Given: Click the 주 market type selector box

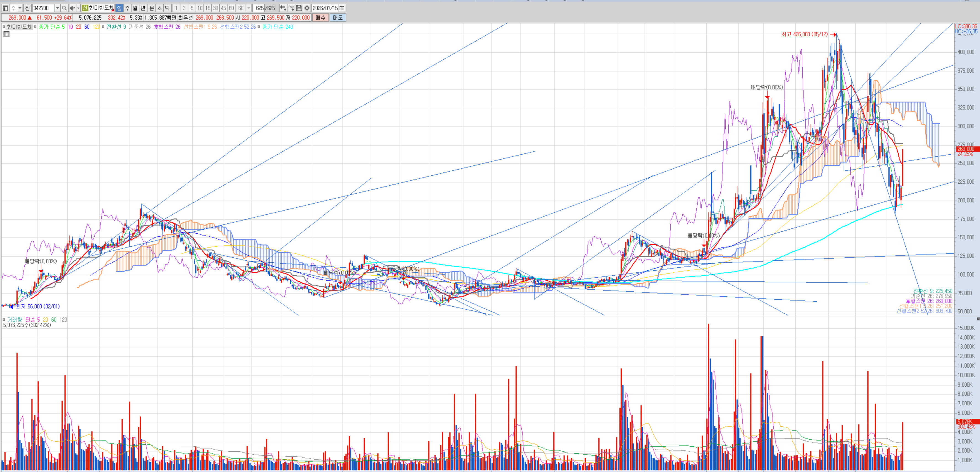Looking at the screenshot, I should (13, 8).
